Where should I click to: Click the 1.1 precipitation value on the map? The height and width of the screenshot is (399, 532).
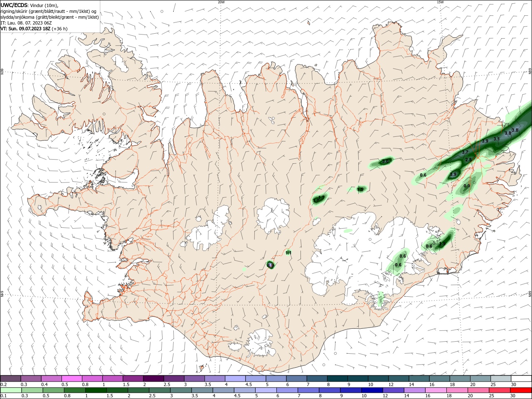[x=288, y=253]
